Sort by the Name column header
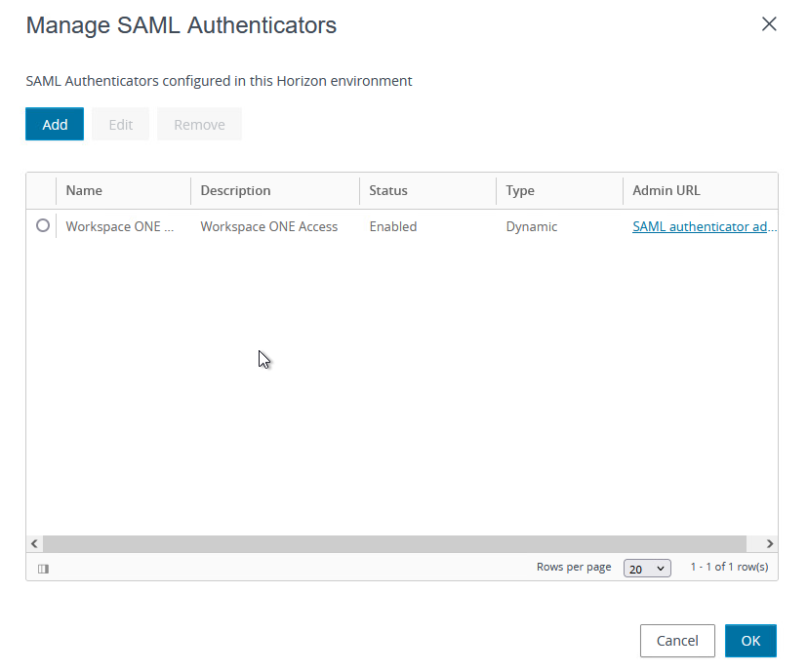 pyautogui.click(x=84, y=190)
